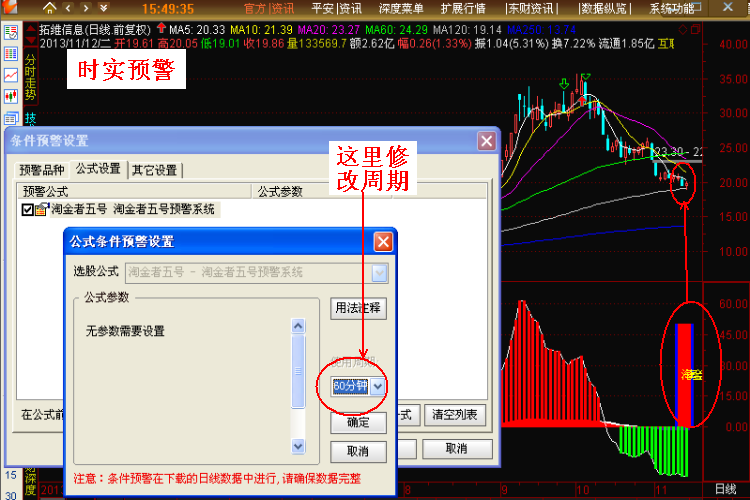The height and width of the screenshot is (500, 750).
Task: Click the 15:49:35 clock display
Action: point(168,9)
